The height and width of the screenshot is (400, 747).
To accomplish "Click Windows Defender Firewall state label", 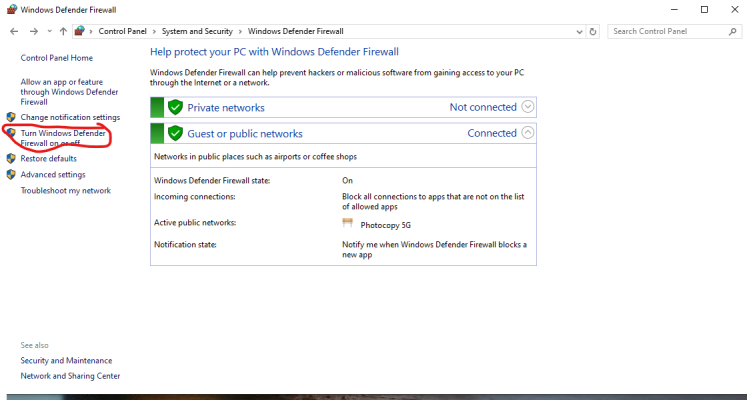I will click(x=212, y=180).
